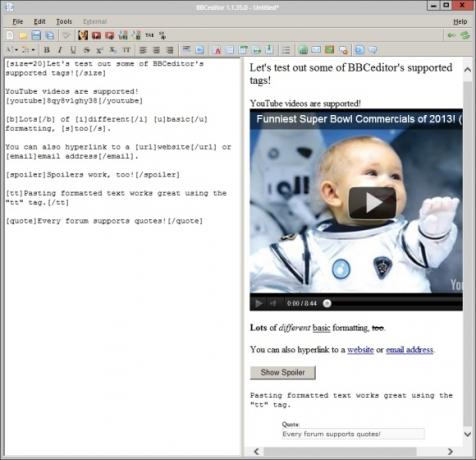476x460 pixels.
Task: Save the document with the floppy disk icon
Action: tap(36, 35)
